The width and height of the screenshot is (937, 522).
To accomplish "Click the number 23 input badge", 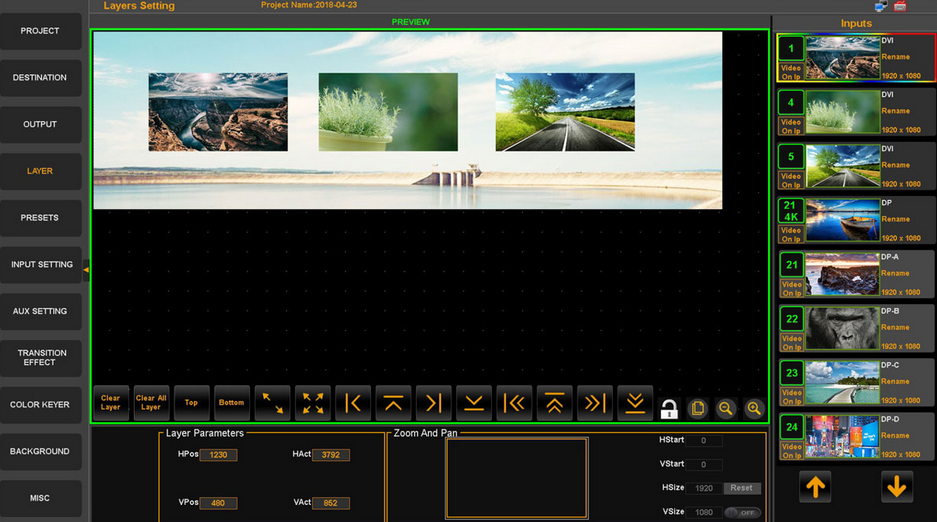I will pyautogui.click(x=791, y=373).
